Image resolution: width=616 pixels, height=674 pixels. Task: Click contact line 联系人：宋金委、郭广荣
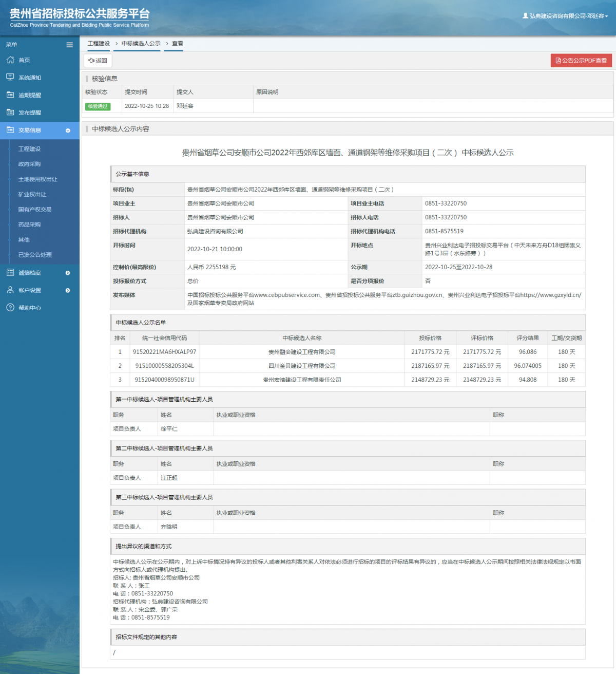coord(145,609)
